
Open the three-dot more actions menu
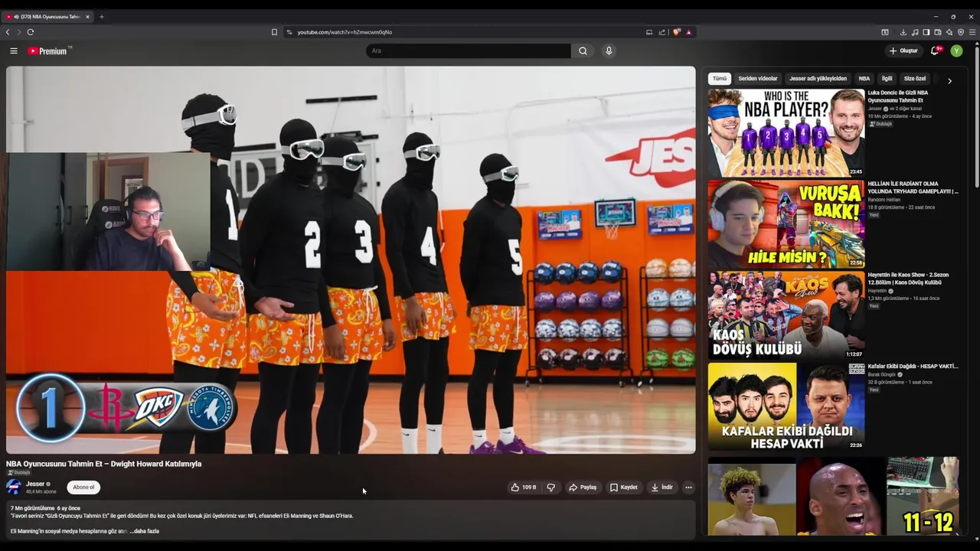[688, 487]
